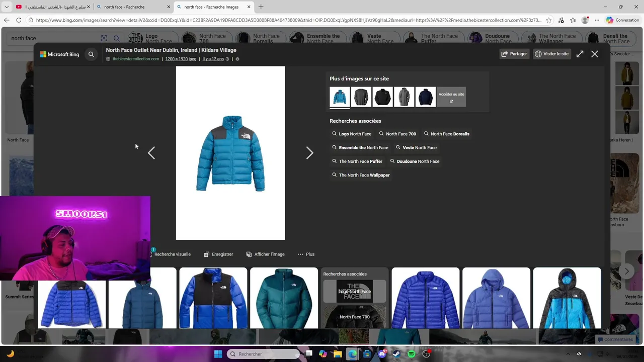The height and width of the screenshot is (362, 644).
Task: Click the visual search camera icon in the search box
Action: (x=104, y=38)
